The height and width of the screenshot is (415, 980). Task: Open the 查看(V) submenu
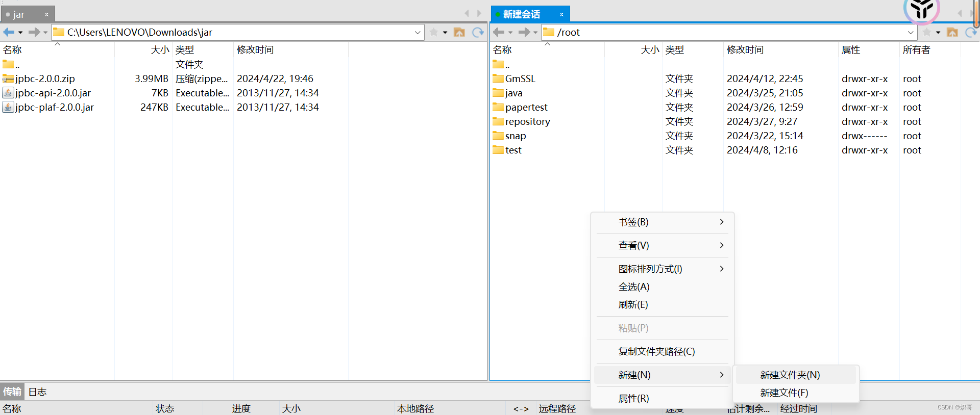pos(662,246)
